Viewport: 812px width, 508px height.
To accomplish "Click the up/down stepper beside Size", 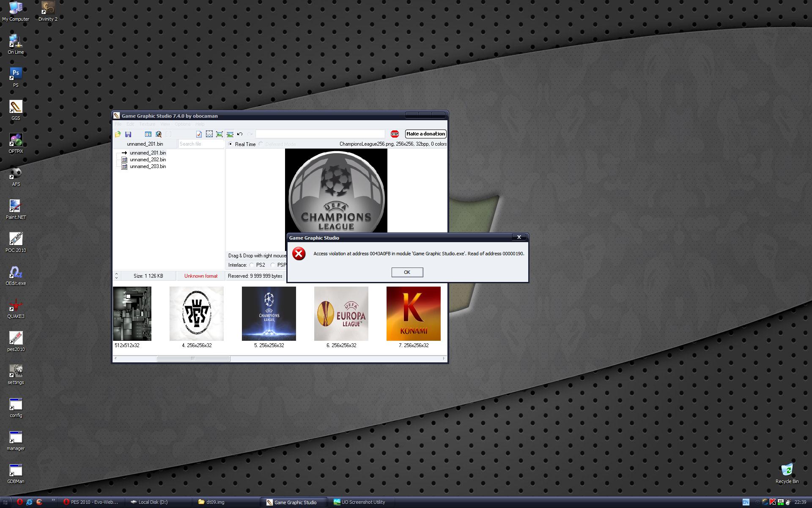I will point(117,276).
